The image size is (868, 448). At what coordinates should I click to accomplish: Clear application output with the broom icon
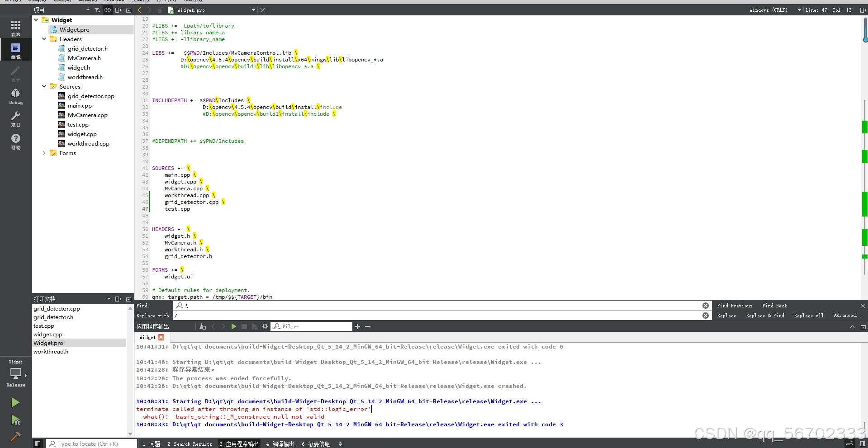202,326
